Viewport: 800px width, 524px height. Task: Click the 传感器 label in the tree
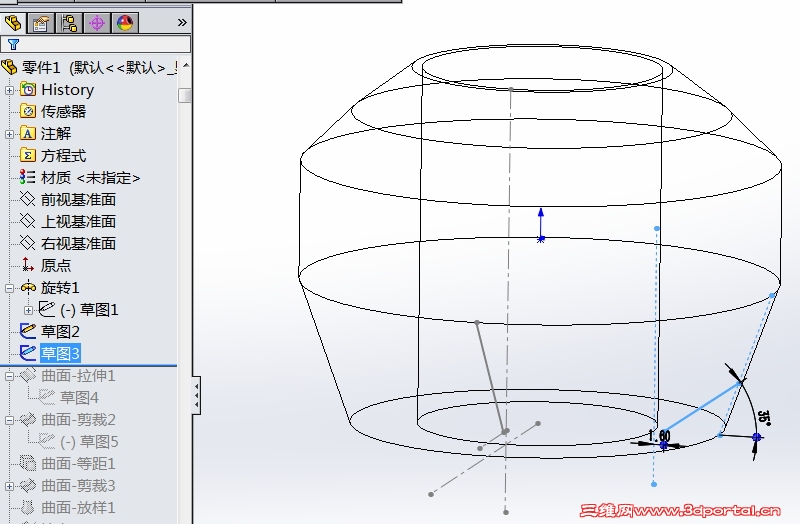pos(63,111)
